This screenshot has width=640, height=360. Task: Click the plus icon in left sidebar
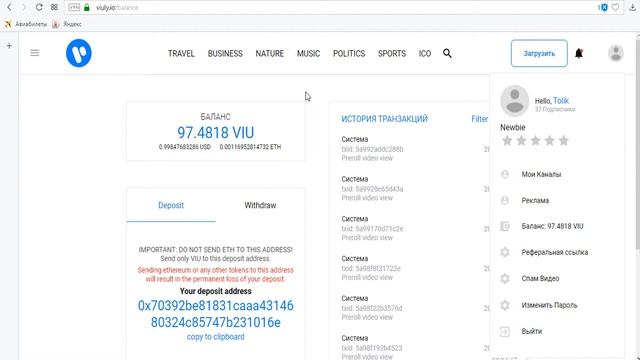[x=9, y=46]
